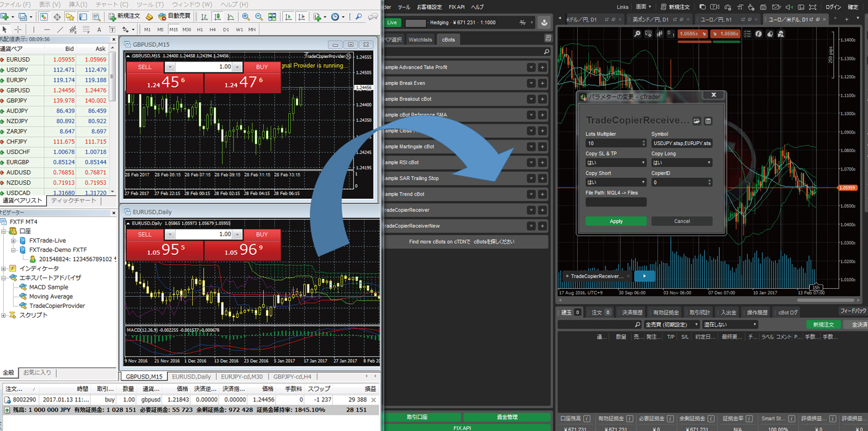Select the W1 timeframe button
The height and width of the screenshot is (431, 868).
[239, 30]
